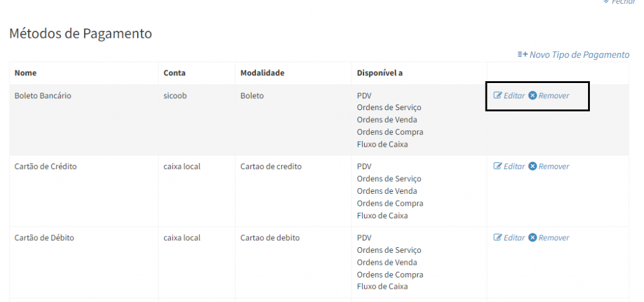644x302 pixels.
Task: Click the pencil edit icon for Cartão de Crédito
Action: [497, 167]
